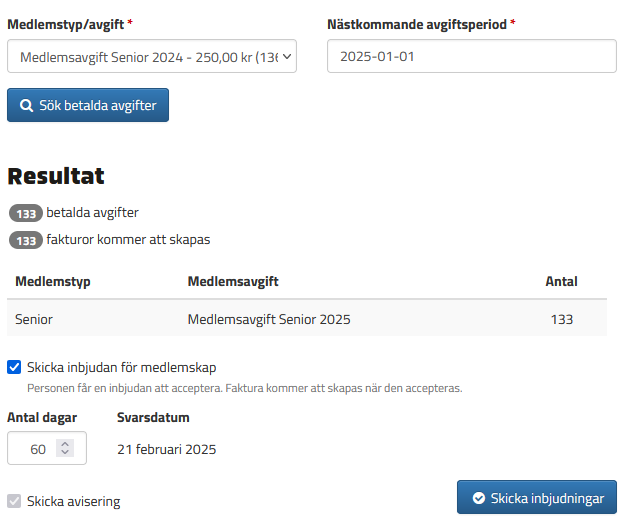Click the Resultat heading
The width and height of the screenshot is (628, 530).
(56, 176)
